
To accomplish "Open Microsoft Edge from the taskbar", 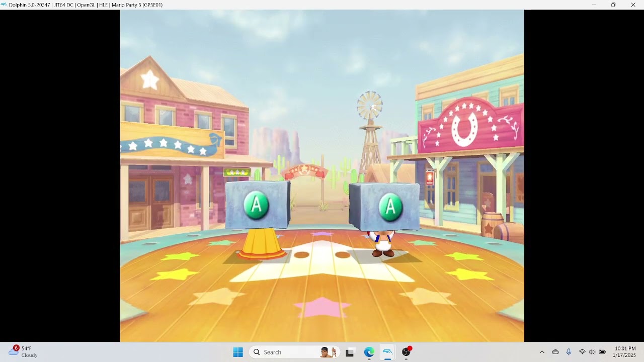I will [x=369, y=352].
